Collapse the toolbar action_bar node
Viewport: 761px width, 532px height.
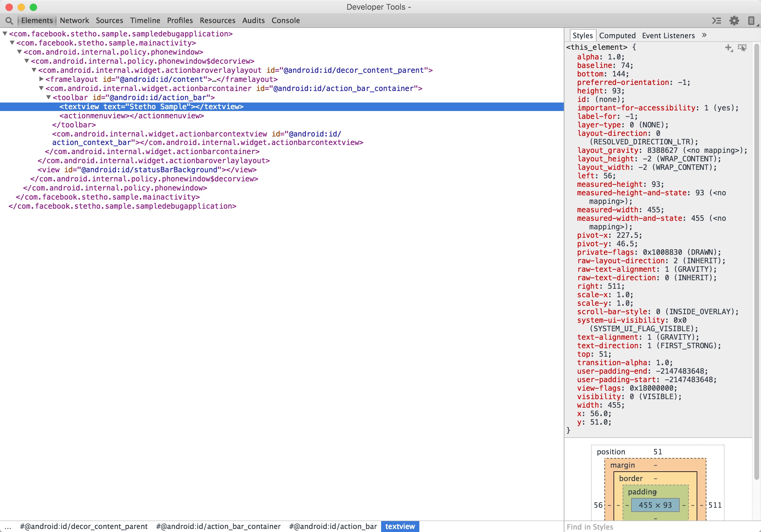tap(48, 97)
